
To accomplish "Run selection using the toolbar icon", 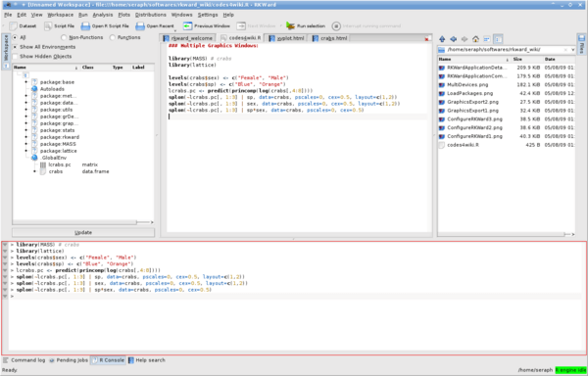I will 290,26.
